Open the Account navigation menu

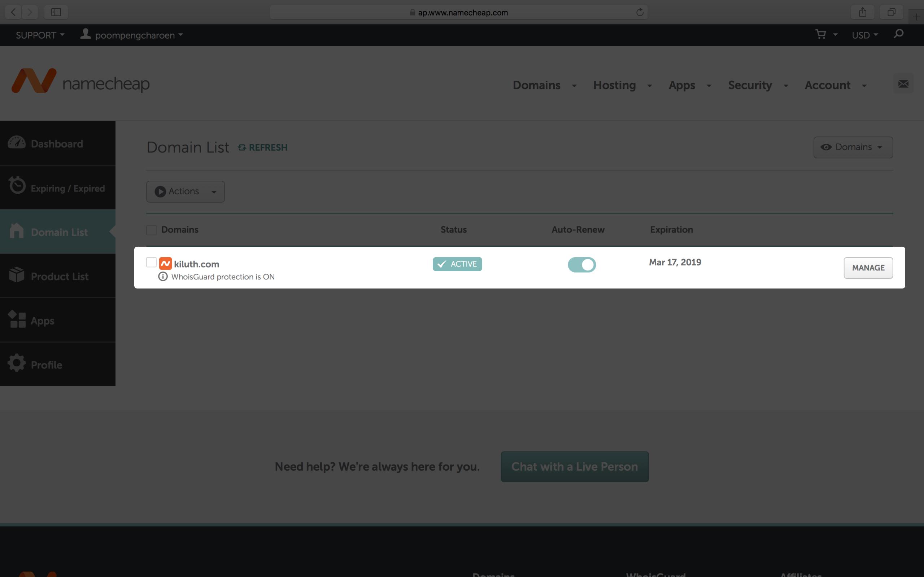tap(834, 84)
